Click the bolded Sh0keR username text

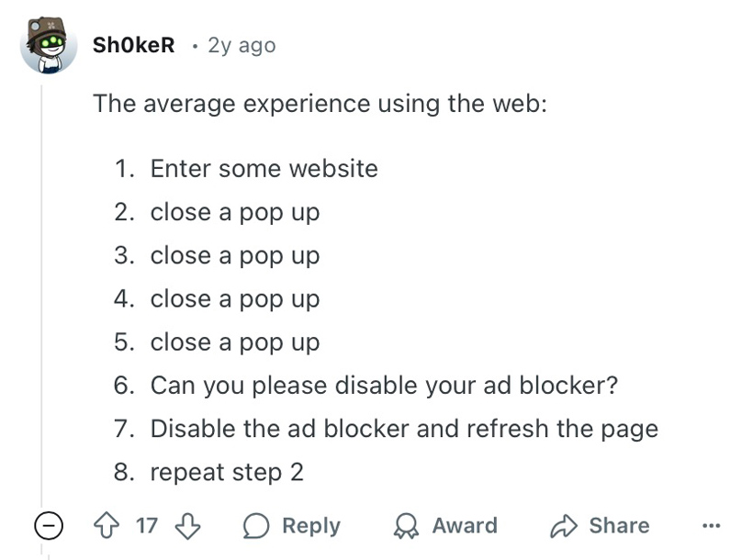(x=133, y=45)
